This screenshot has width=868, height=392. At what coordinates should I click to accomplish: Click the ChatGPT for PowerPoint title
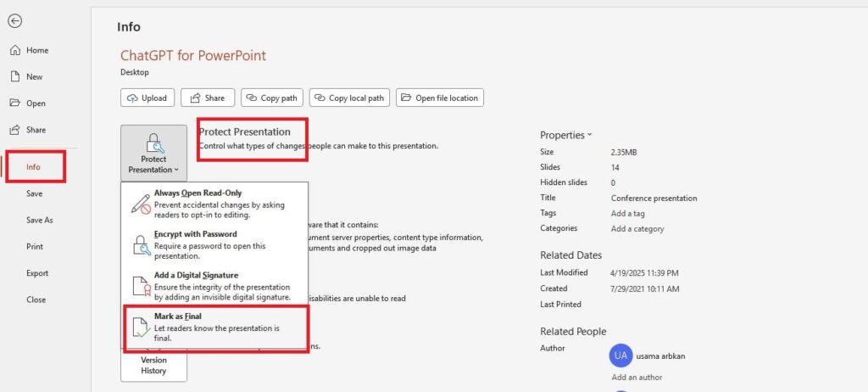(x=193, y=55)
